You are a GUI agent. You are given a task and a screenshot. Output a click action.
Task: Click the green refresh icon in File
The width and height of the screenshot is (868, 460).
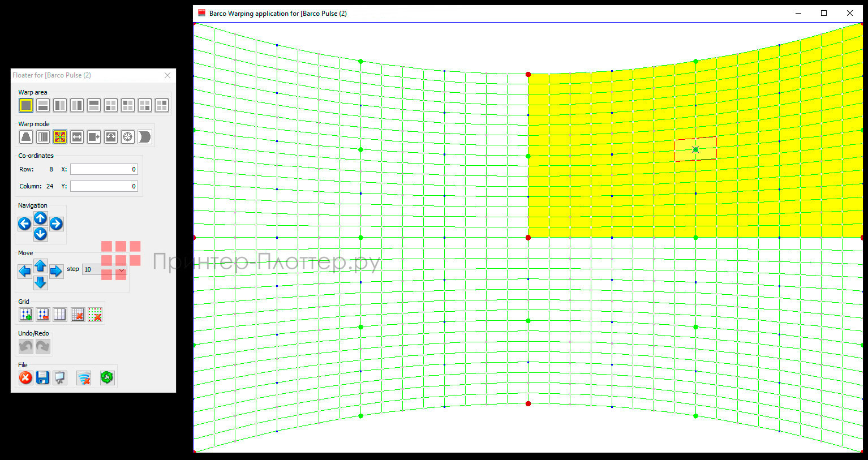(107, 378)
